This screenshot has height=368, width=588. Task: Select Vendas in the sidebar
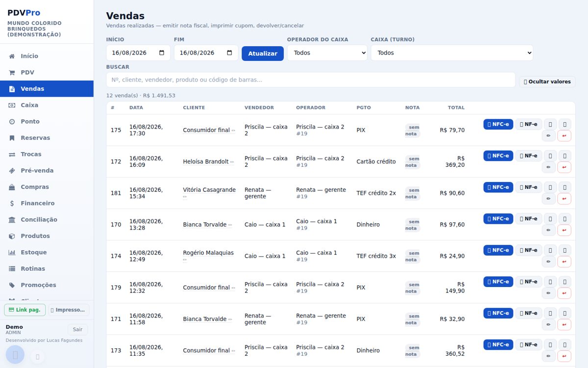(47, 89)
